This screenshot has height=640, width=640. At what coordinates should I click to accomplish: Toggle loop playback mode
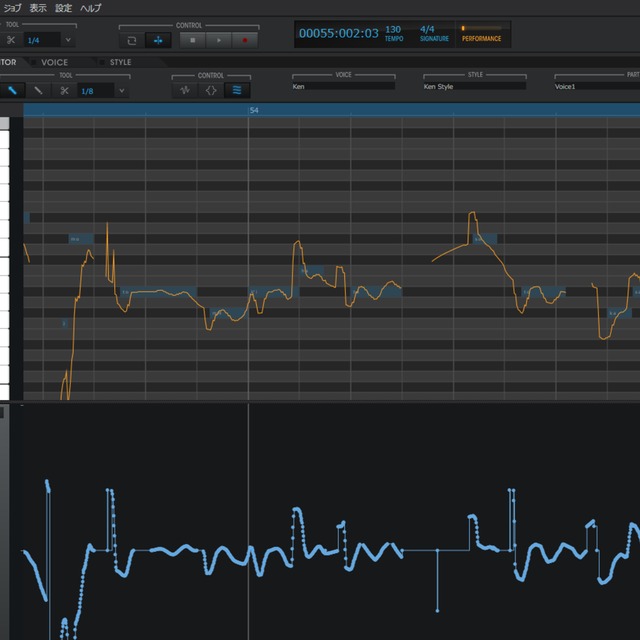pos(132,40)
